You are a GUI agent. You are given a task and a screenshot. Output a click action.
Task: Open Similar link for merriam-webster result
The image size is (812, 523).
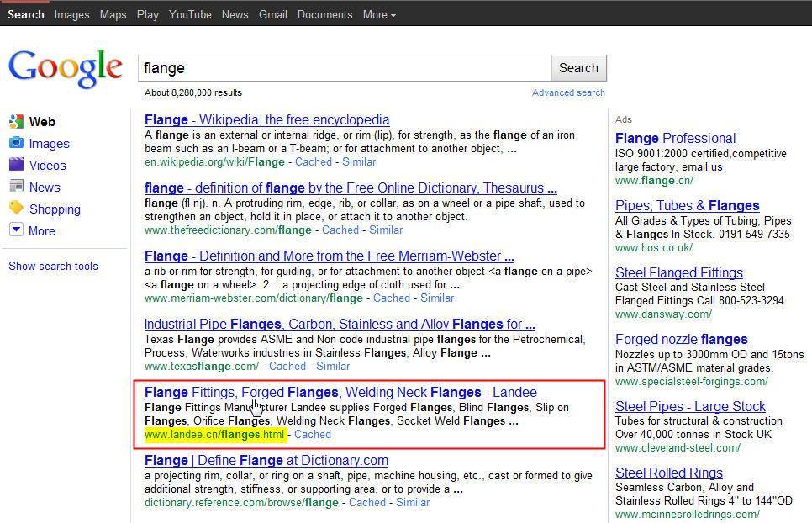pyautogui.click(x=437, y=298)
